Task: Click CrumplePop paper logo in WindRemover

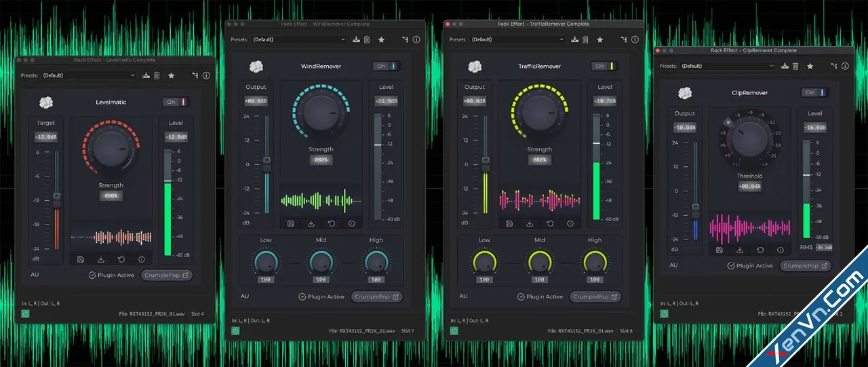Action: (x=256, y=66)
